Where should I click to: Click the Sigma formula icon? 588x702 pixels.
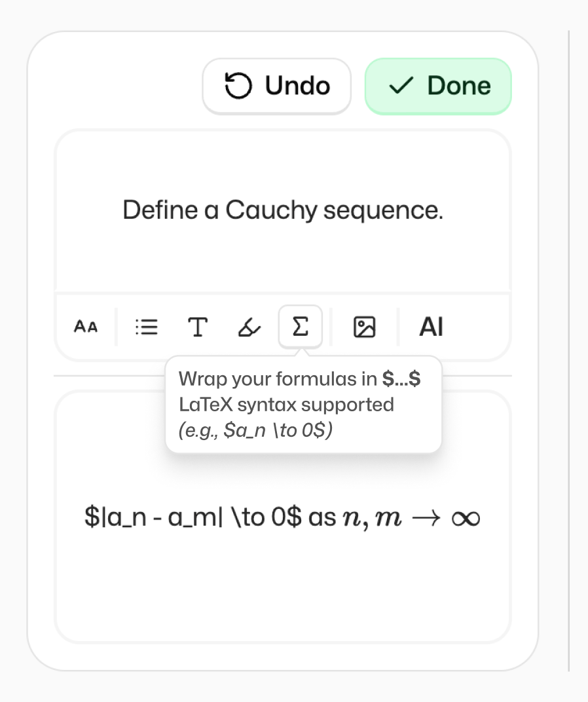click(x=300, y=326)
